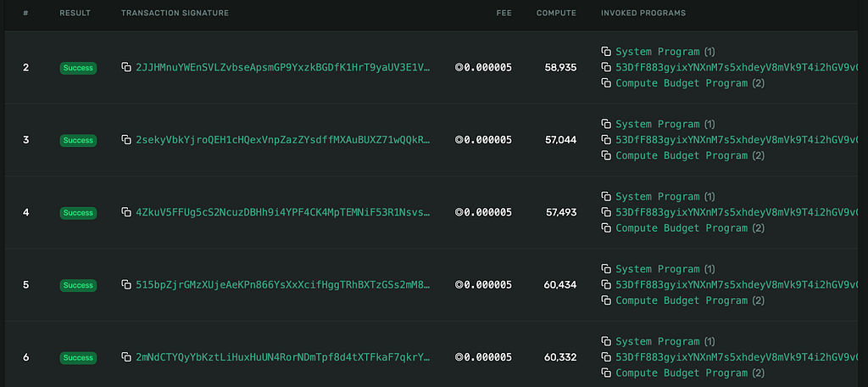
Task: Open transaction 2JJHMnuYWEnSVLZvbse link
Action: (x=283, y=67)
